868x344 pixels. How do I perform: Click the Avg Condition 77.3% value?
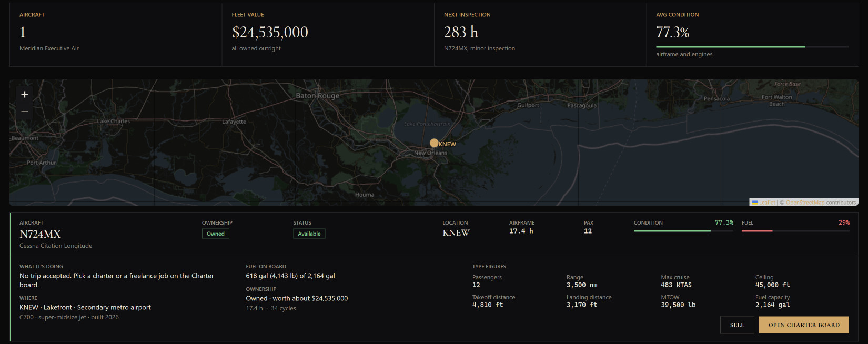(672, 33)
